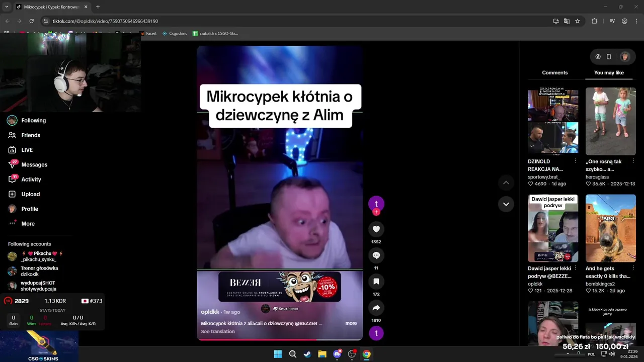Expand the video caption with 'more'
The width and height of the screenshot is (644, 362).
[351, 323]
